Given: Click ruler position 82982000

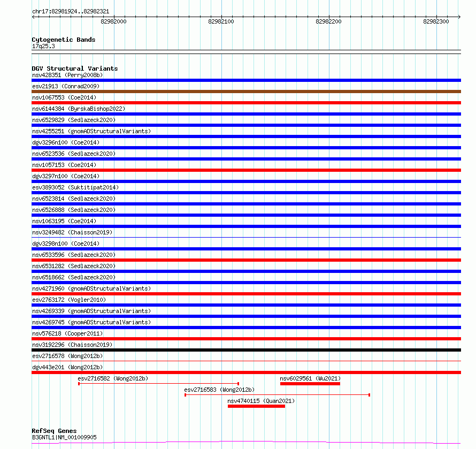Looking at the screenshot, I should 113,21.
